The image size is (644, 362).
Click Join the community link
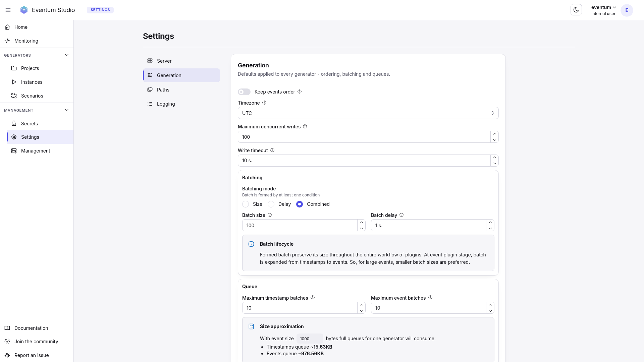pos(37,342)
